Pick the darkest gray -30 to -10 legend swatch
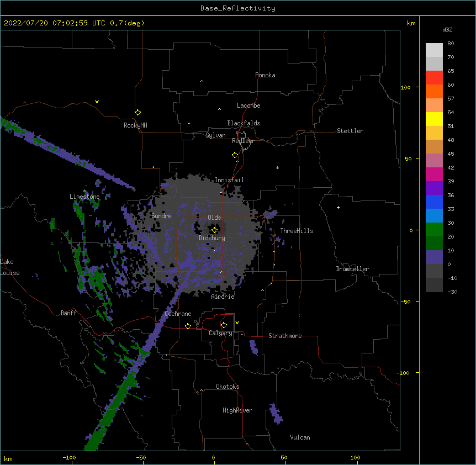 pyautogui.click(x=434, y=285)
